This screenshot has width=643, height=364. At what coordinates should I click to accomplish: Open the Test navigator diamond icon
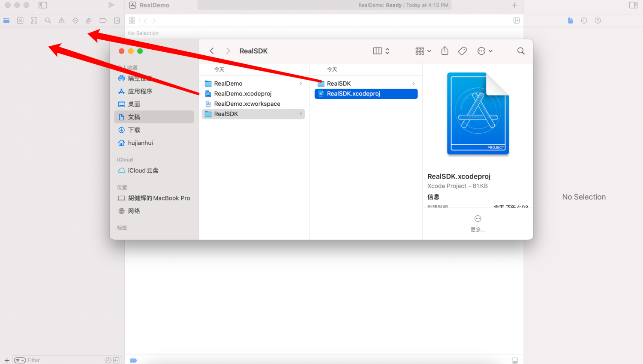pyautogui.click(x=75, y=21)
